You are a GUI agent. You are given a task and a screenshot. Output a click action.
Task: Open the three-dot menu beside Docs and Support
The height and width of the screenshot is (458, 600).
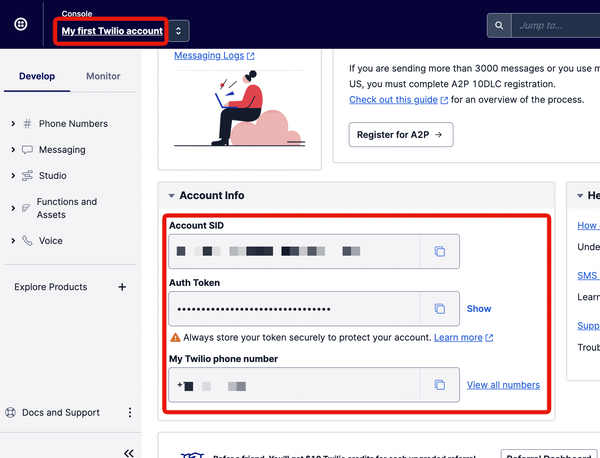[x=130, y=412]
